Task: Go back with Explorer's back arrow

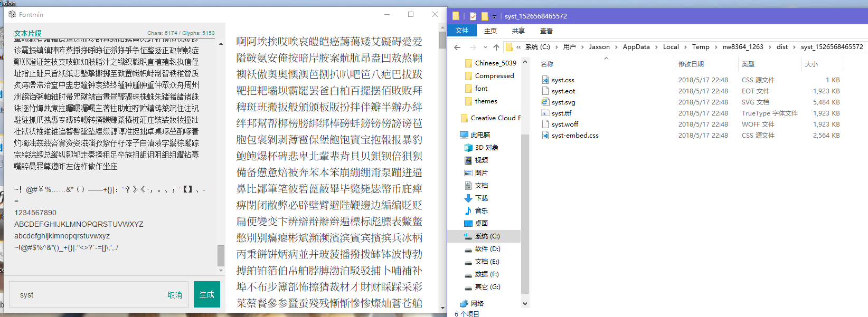Action: point(457,47)
